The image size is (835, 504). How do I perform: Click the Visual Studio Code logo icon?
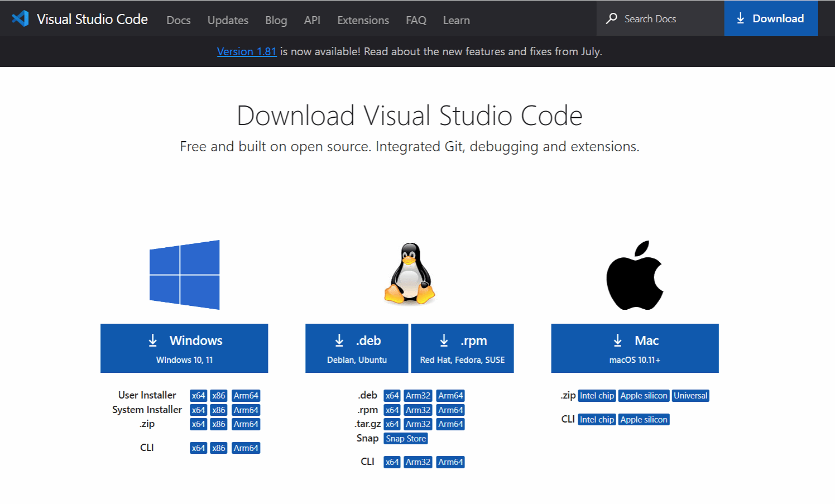20,19
